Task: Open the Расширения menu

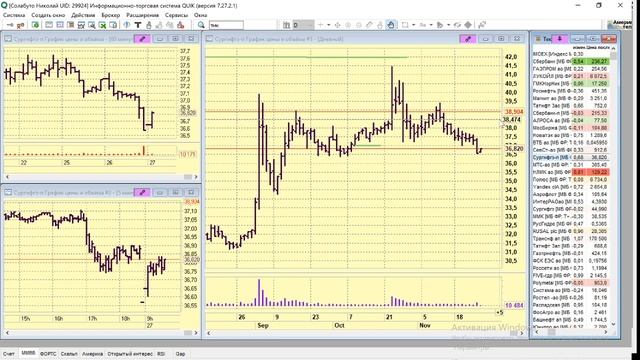Action: [x=142, y=15]
